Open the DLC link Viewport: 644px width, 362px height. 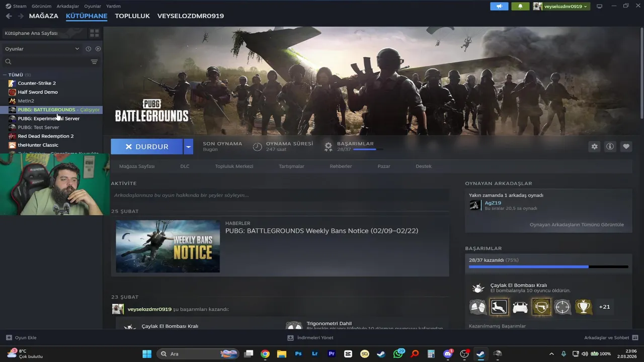click(x=185, y=166)
